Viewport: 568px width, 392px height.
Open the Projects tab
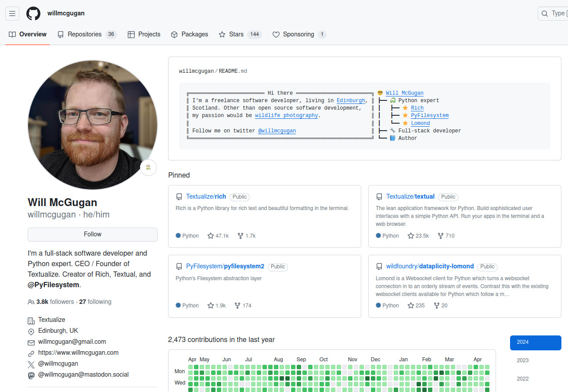click(144, 34)
